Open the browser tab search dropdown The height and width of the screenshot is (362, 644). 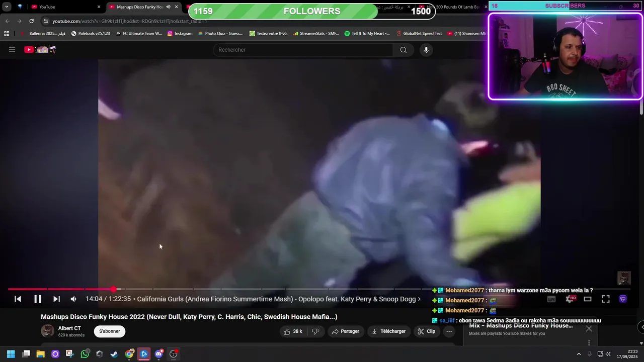pos(7,7)
